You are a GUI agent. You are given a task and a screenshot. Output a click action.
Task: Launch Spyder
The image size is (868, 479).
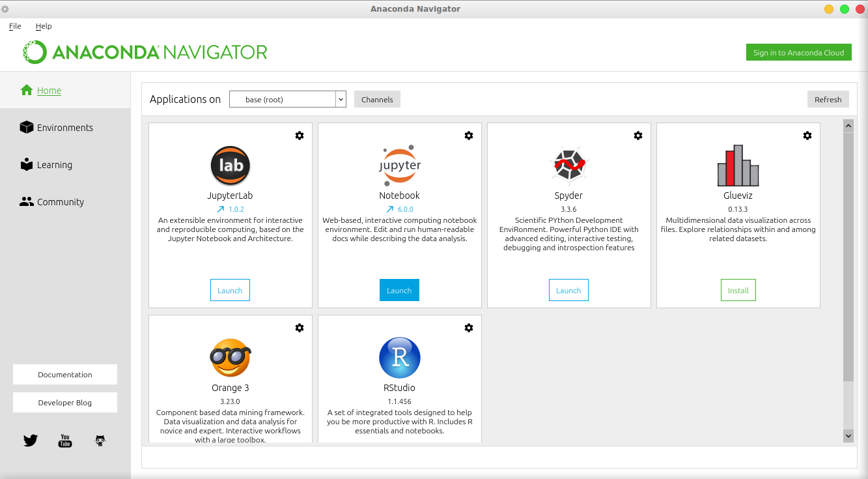click(x=568, y=290)
